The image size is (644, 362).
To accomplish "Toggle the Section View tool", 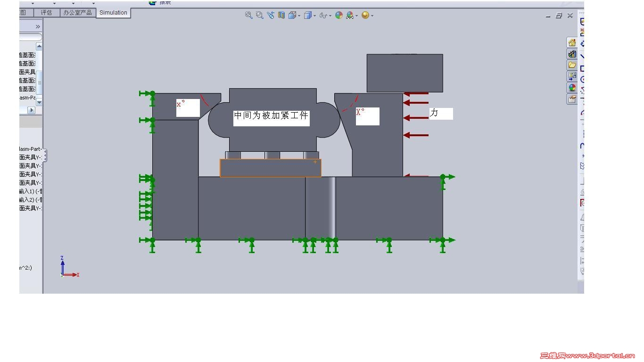I will (281, 15).
